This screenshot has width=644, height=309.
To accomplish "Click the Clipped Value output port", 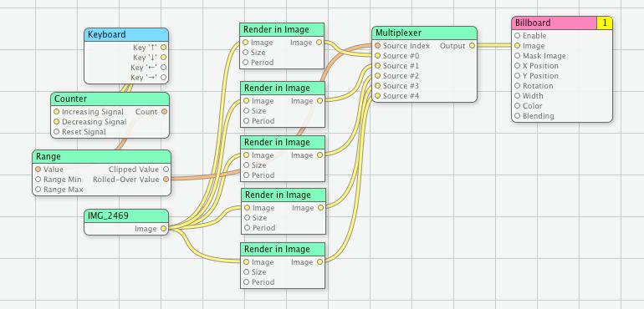I will coord(166,169).
